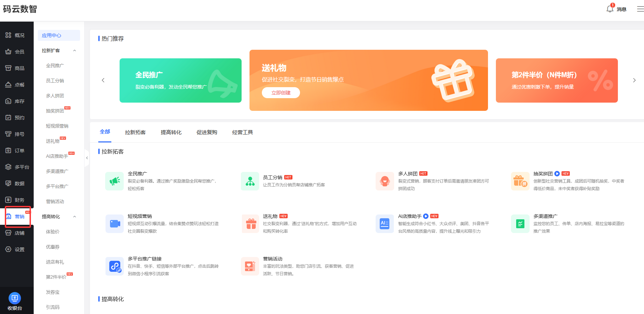Image resolution: width=644 pixels, height=314 pixels.
Task: Collapse the 提高转化 sidebar group
Action: (75, 217)
